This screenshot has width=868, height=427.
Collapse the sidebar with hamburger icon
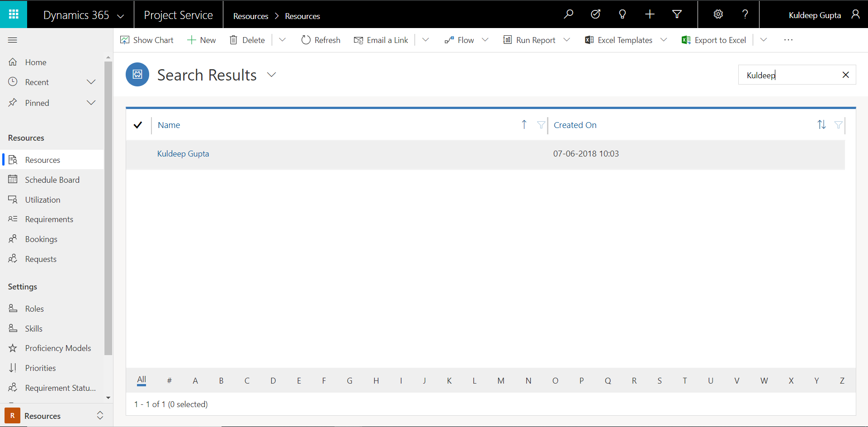13,40
